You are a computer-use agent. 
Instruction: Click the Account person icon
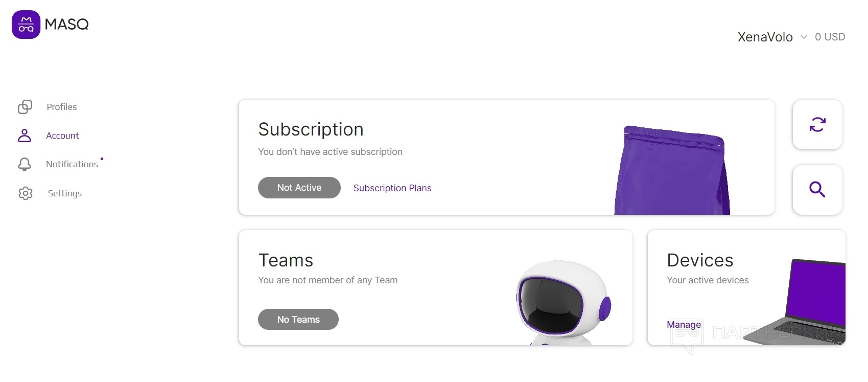pyautogui.click(x=25, y=136)
